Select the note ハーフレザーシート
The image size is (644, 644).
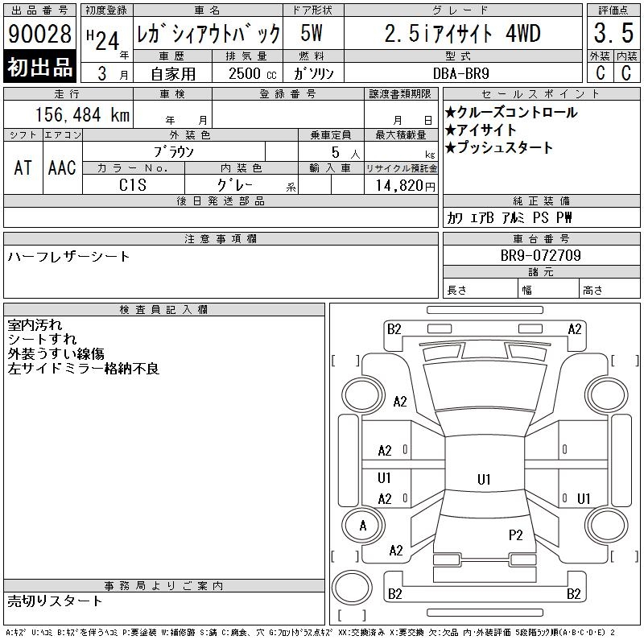68,257
